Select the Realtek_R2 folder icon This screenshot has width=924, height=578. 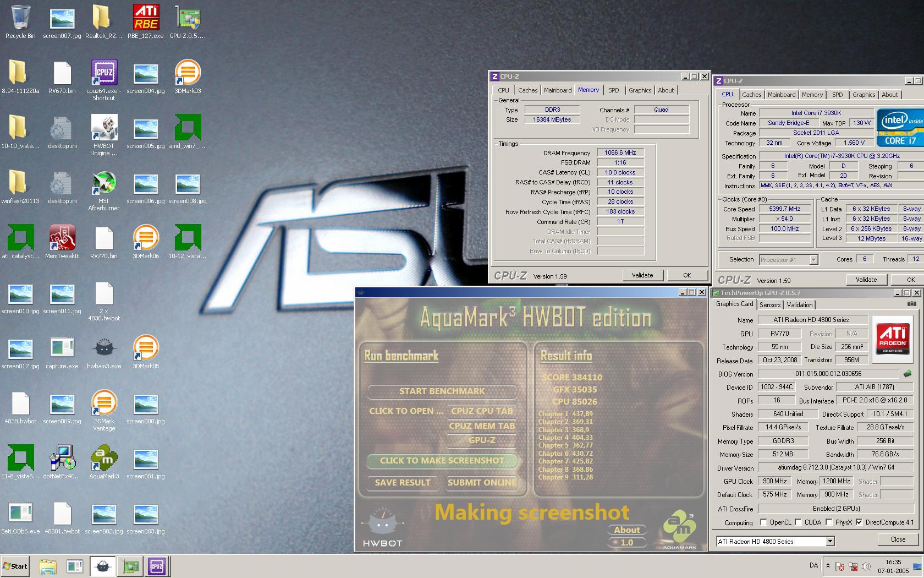click(104, 22)
